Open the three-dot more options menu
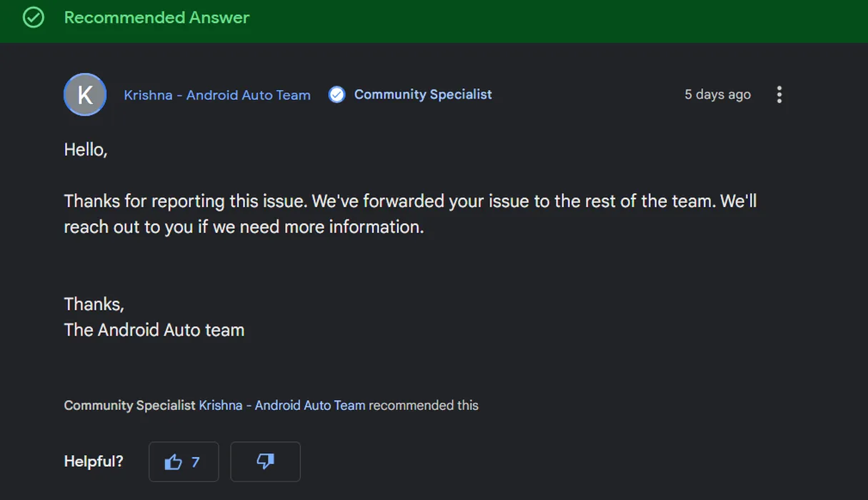This screenshot has height=500, width=868. click(779, 94)
